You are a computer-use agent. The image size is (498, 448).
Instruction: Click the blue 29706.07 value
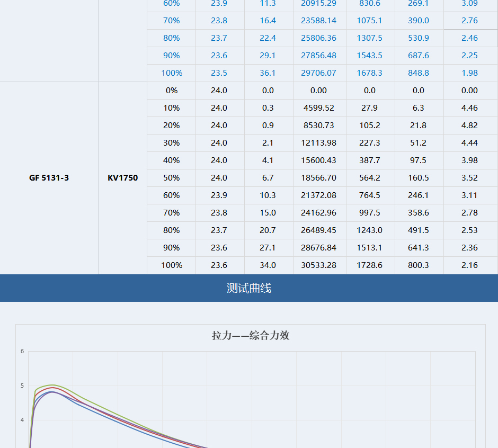(x=318, y=73)
